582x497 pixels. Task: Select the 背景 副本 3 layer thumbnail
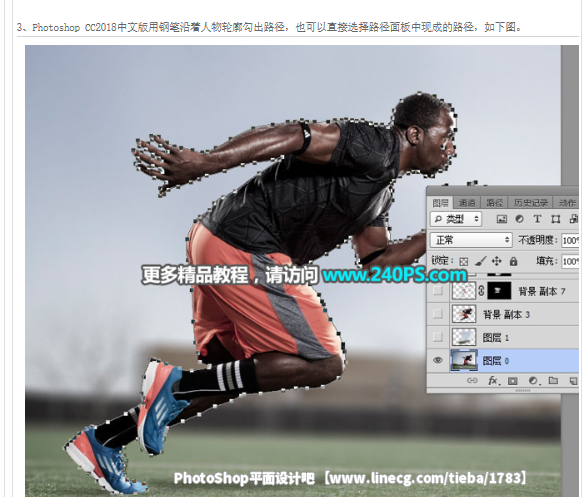pyautogui.click(x=464, y=314)
